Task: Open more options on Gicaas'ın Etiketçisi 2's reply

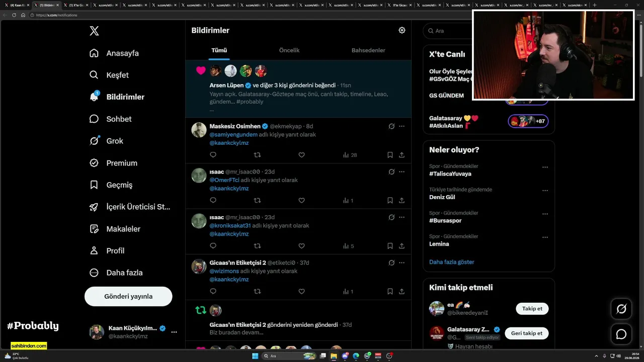Action: click(401, 262)
